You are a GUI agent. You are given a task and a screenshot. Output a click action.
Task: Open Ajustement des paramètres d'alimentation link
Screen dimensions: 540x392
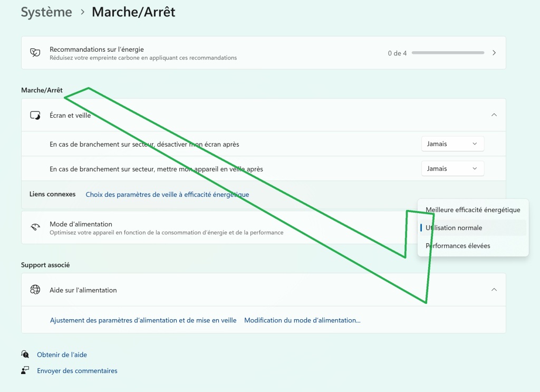click(143, 320)
